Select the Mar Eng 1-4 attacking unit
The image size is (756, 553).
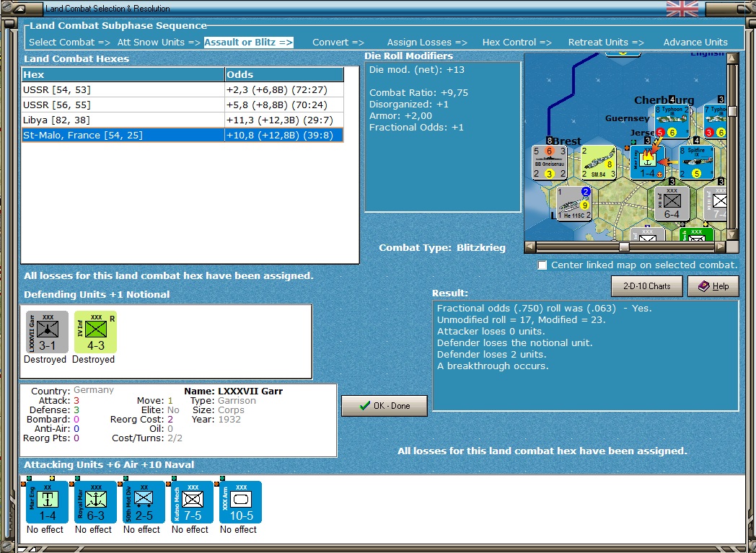point(47,503)
